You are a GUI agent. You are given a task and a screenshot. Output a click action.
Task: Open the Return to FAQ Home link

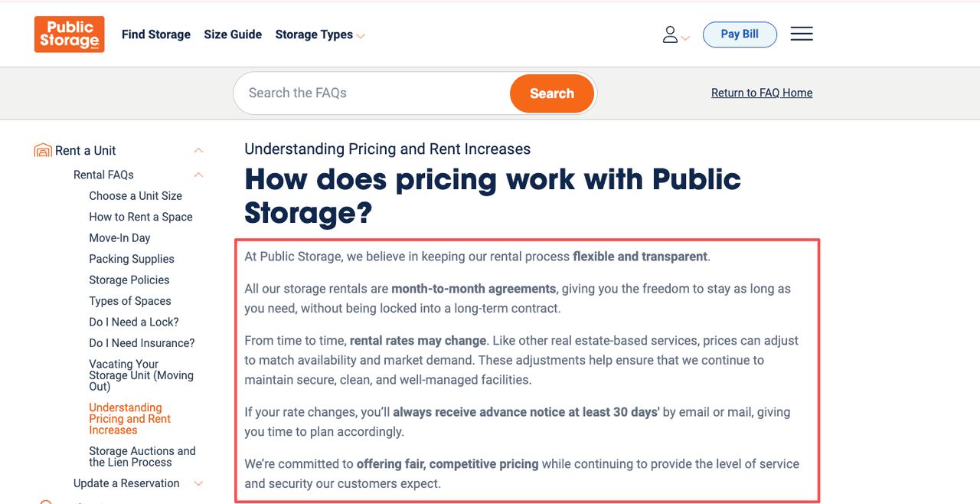tap(761, 93)
